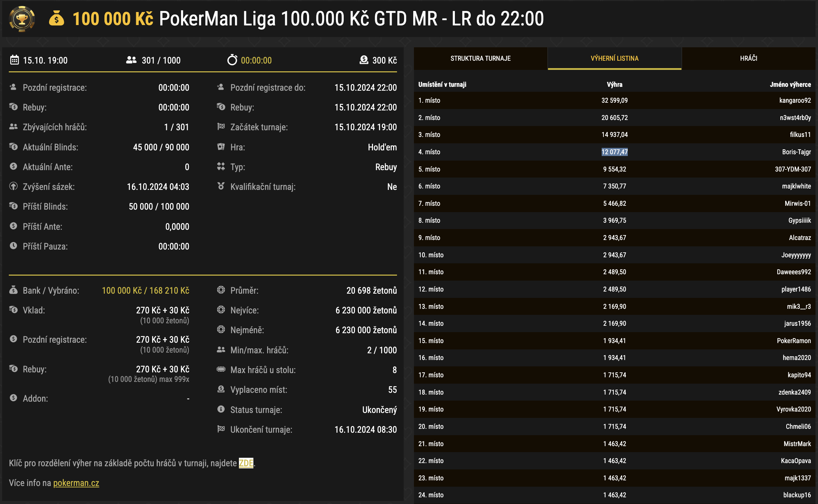The height and width of the screenshot is (504, 818).
Task: Click player name Joeyyyyyyy
Action: (796, 255)
